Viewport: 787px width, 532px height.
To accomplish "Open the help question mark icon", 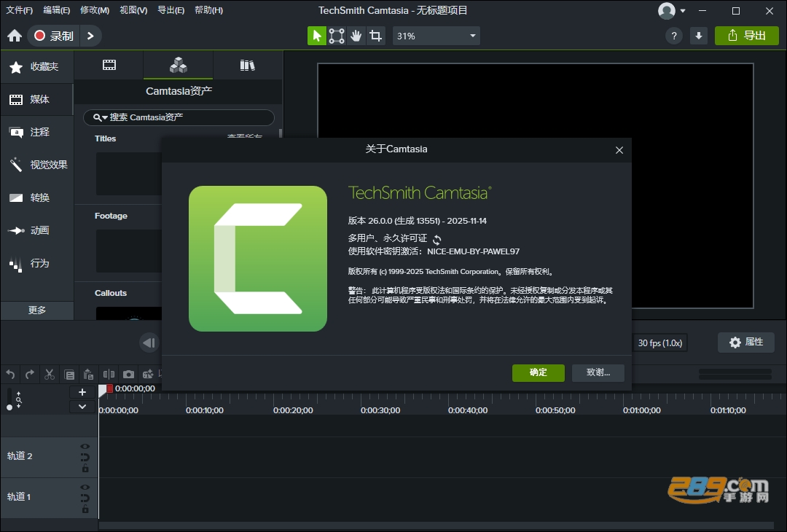I will point(674,36).
